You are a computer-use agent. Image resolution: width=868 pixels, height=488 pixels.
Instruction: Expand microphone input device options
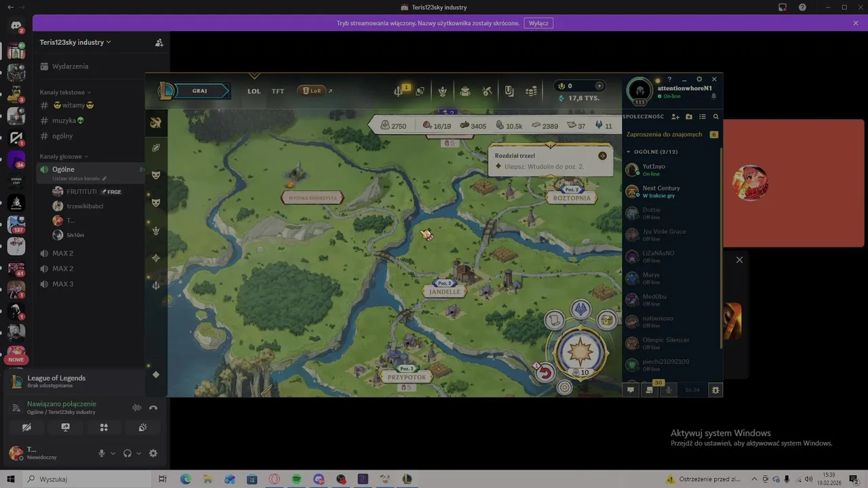click(113, 453)
